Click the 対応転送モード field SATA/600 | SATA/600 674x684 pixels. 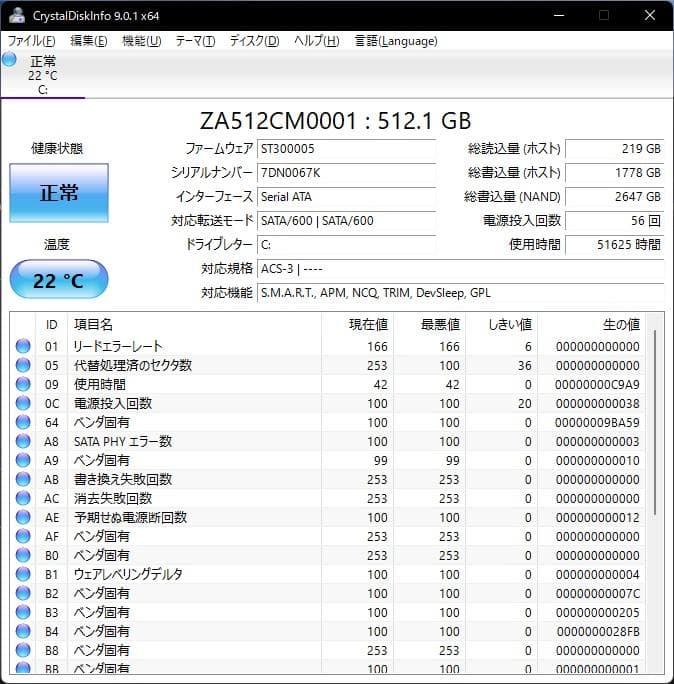point(346,221)
